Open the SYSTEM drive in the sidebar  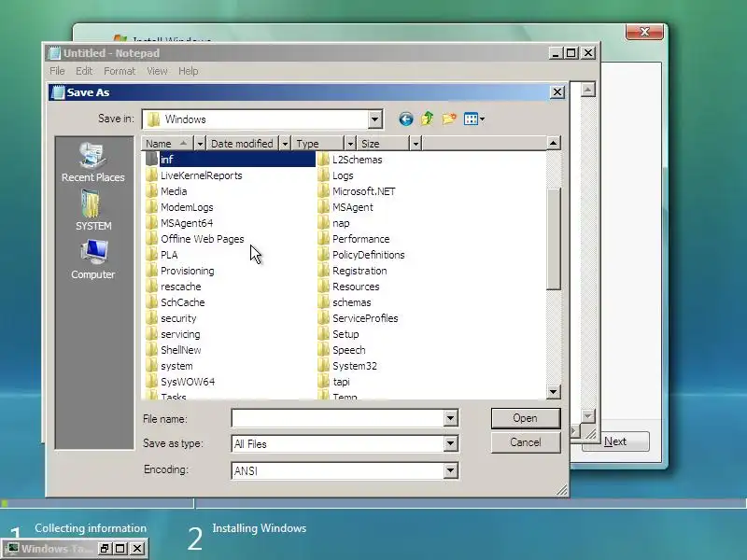pos(92,210)
